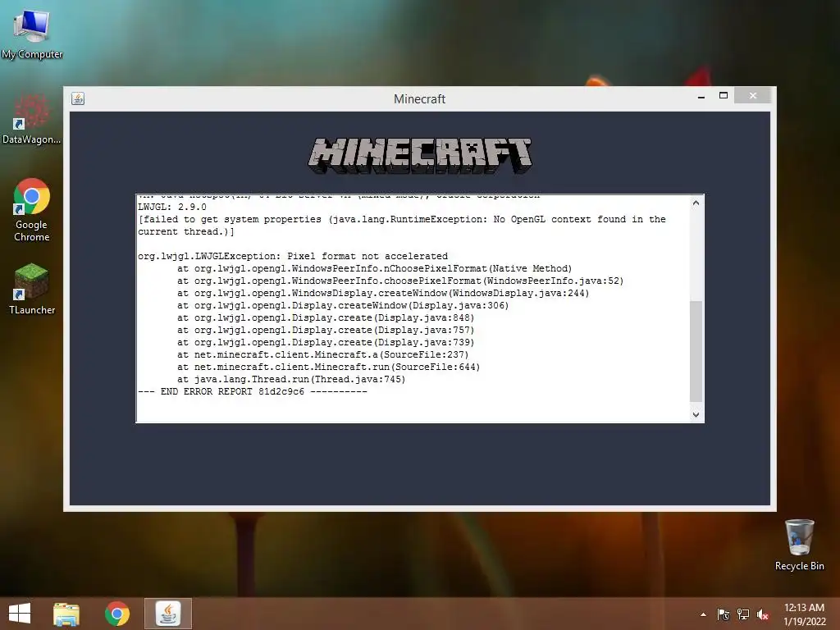Open the TLauncher desktop shortcut

(32, 288)
